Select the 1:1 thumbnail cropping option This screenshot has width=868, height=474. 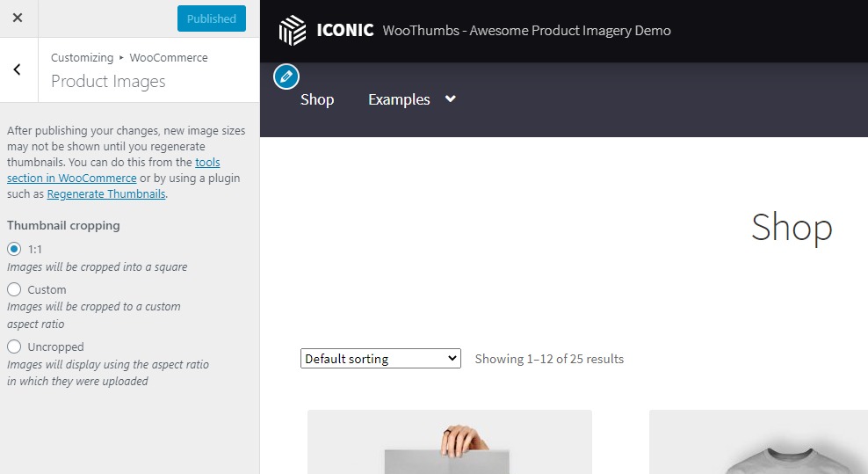click(x=14, y=249)
